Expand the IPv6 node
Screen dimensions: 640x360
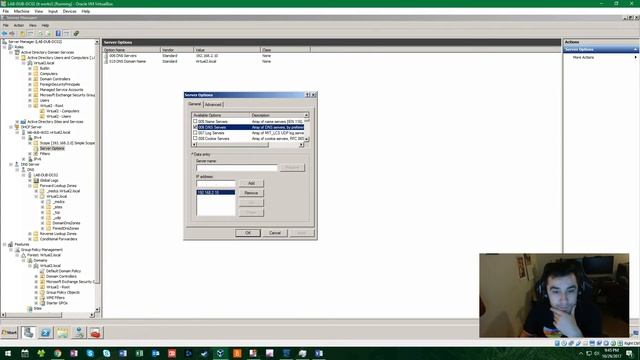coord(24,159)
